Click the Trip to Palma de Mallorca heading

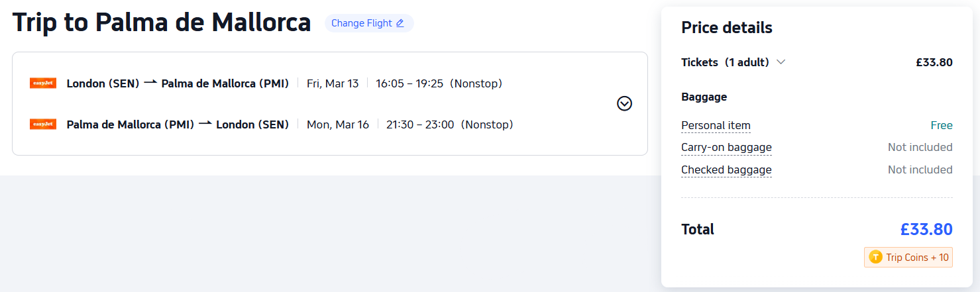[162, 23]
